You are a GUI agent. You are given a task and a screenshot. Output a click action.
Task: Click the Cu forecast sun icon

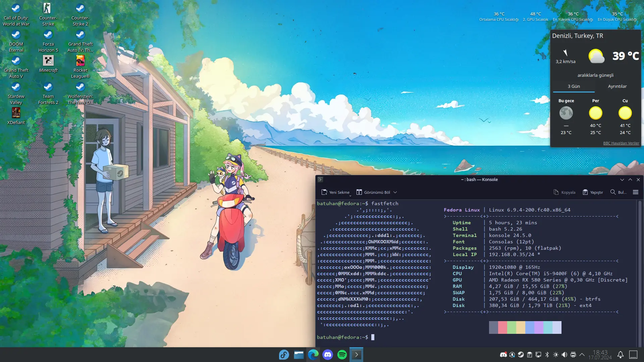pos(625,113)
